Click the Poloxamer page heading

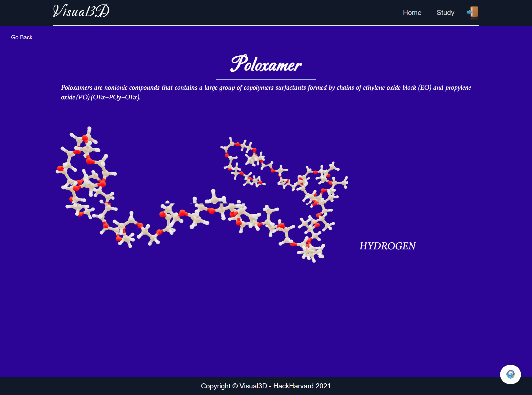[x=266, y=64]
